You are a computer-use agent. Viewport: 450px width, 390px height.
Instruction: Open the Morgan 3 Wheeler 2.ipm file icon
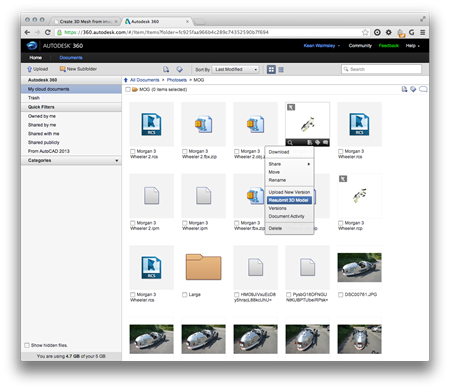coord(151,196)
